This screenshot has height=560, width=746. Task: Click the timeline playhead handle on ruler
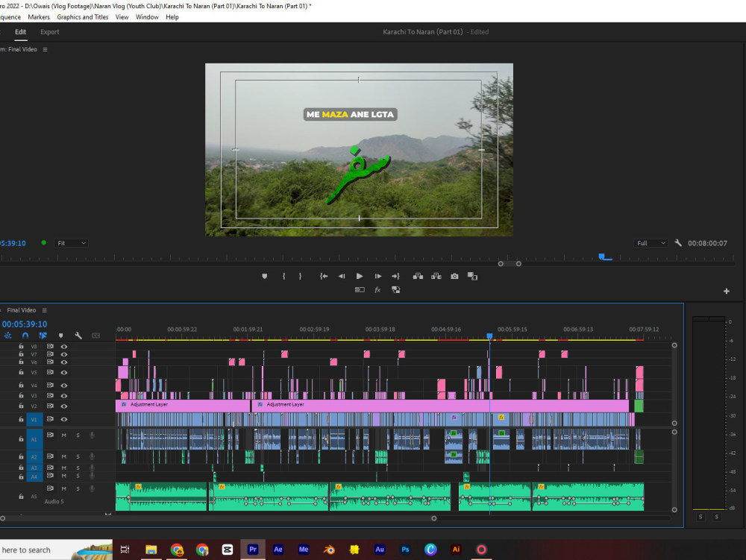tap(489, 336)
